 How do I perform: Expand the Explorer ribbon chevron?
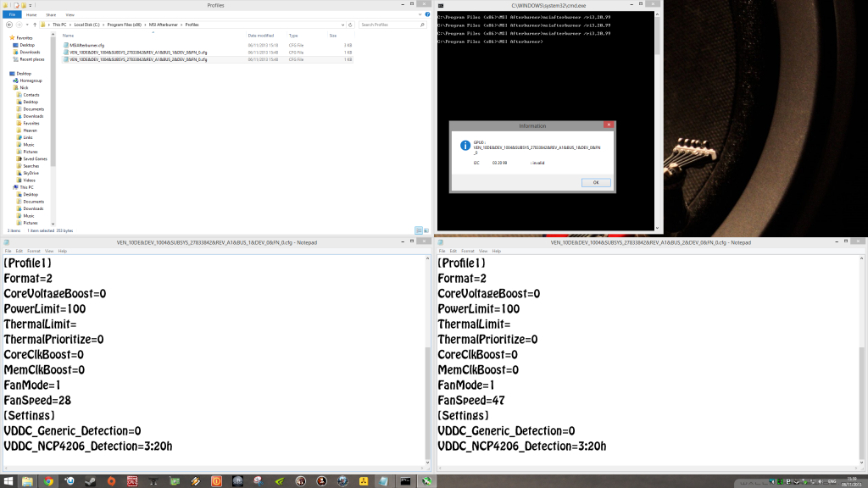pyautogui.click(x=420, y=15)
